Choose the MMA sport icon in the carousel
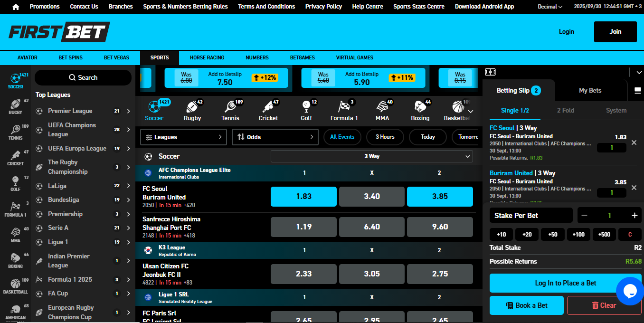The height and width of the screenshot is (323, 644). (382, 110)
